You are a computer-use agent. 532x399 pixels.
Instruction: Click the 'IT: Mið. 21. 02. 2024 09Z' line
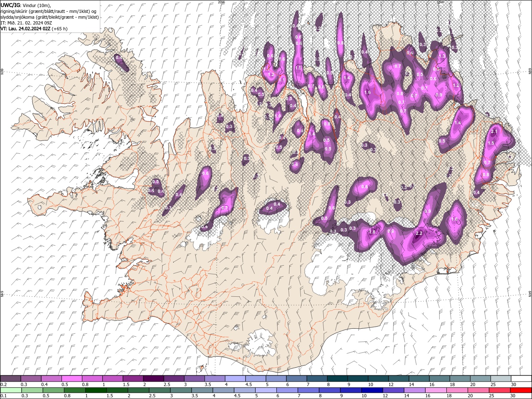26,23
